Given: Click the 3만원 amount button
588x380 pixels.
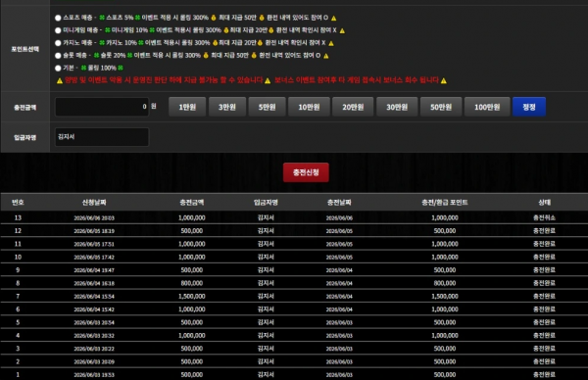Looking at the screenshot, I should pos(227,107).
